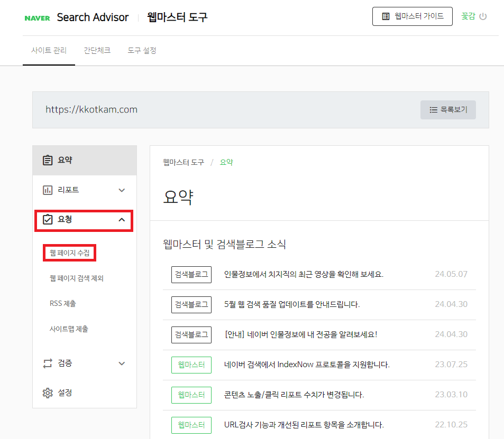Click the 검증 loop arrows icon
This screenshot has width=504, height=439.
[48, 363]
